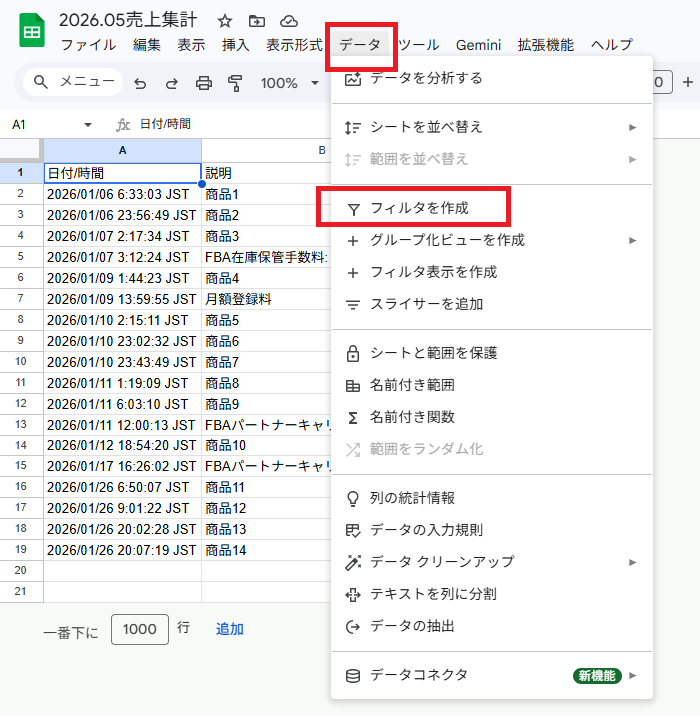
Task: Choose フィルタを作成 from the data menu
Action: coord(419,209)
